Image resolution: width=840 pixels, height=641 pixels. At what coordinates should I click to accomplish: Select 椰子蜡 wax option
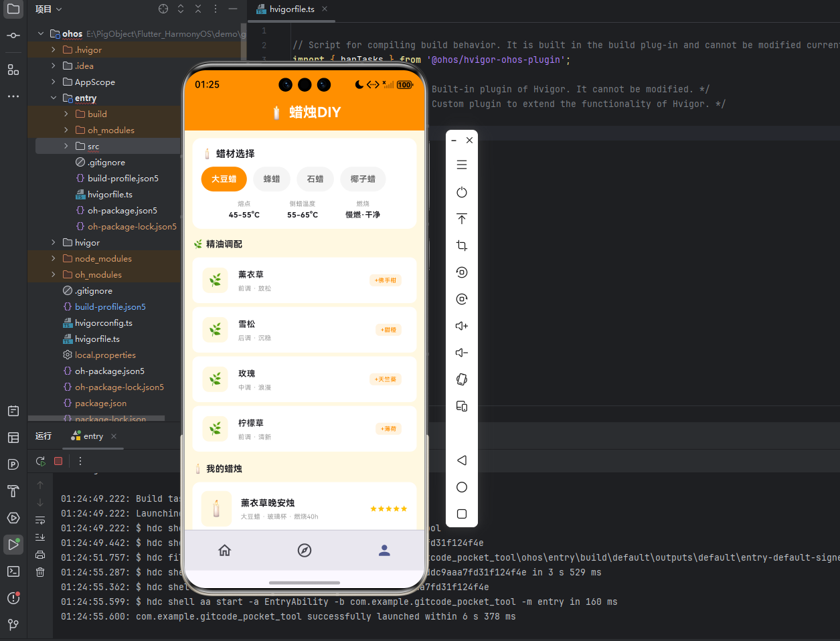point(363,179)
